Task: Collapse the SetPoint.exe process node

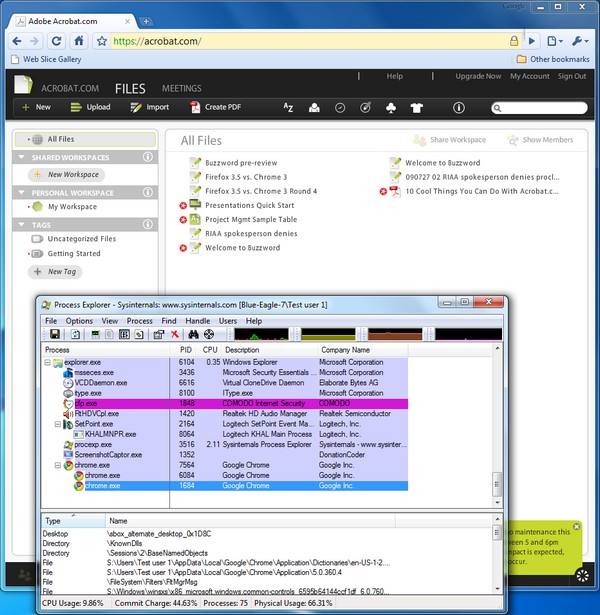Action: pos(58,424)
